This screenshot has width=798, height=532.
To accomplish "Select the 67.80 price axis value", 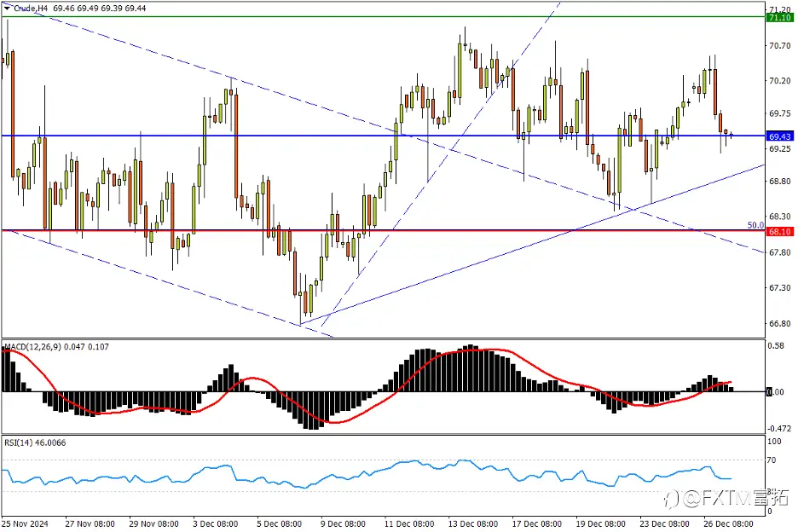I will pyautogui.click(x=780, y=252).
